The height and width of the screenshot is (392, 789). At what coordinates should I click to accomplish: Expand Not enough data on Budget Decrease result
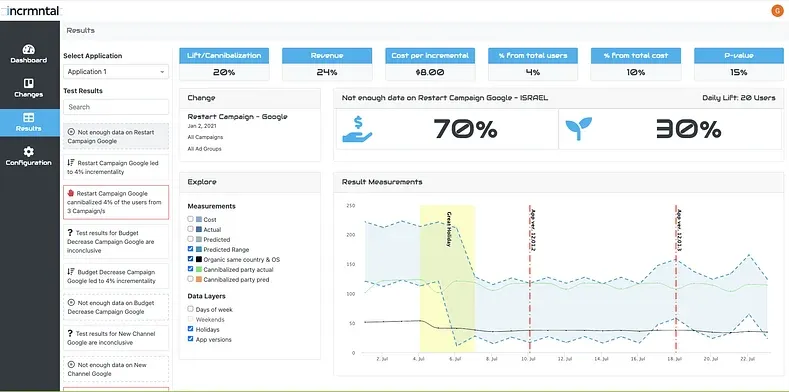coord(116,307)
